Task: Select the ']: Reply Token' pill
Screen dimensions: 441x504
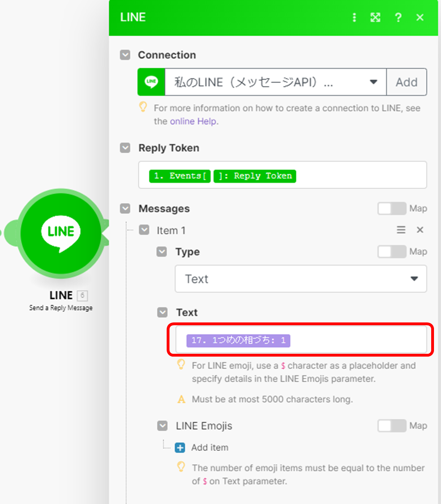Action: [x=255, y=176]
